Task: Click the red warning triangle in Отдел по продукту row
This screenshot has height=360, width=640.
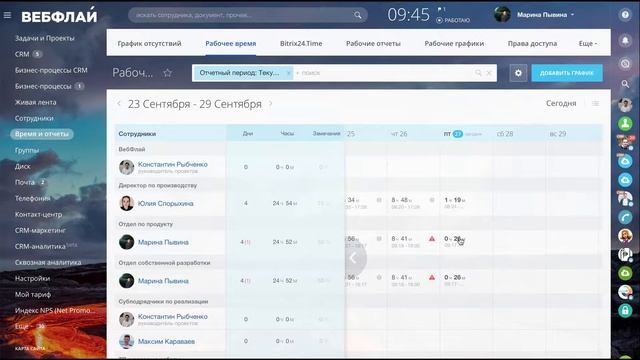Action: (x=432, y=238)
